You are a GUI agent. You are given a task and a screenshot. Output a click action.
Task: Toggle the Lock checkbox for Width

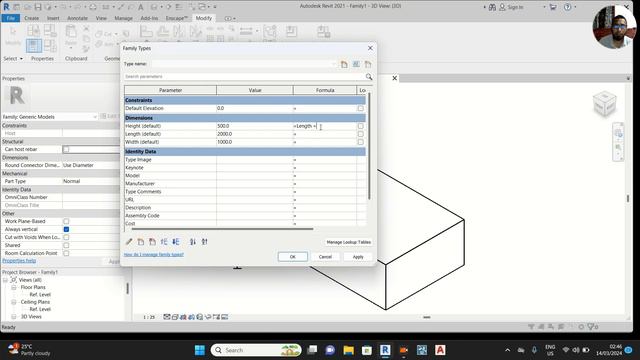click(360, 142)
